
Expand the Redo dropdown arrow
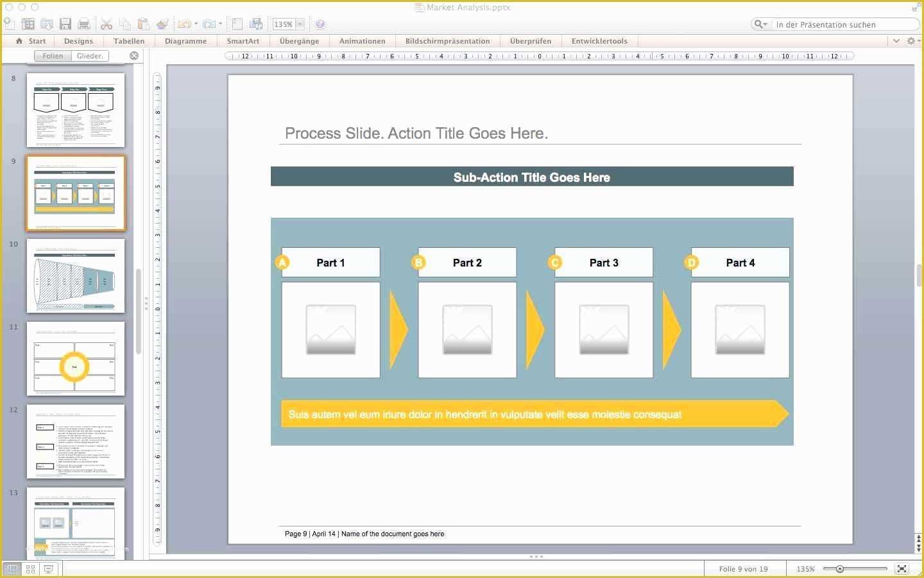click(220, 24)
